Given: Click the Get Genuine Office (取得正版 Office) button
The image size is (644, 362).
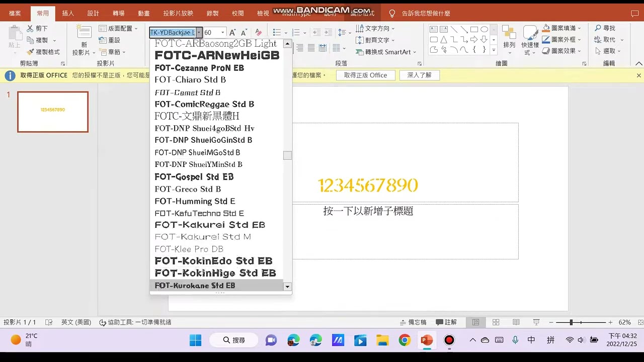Looking at the screenshot, I should [x=366, y=75].
